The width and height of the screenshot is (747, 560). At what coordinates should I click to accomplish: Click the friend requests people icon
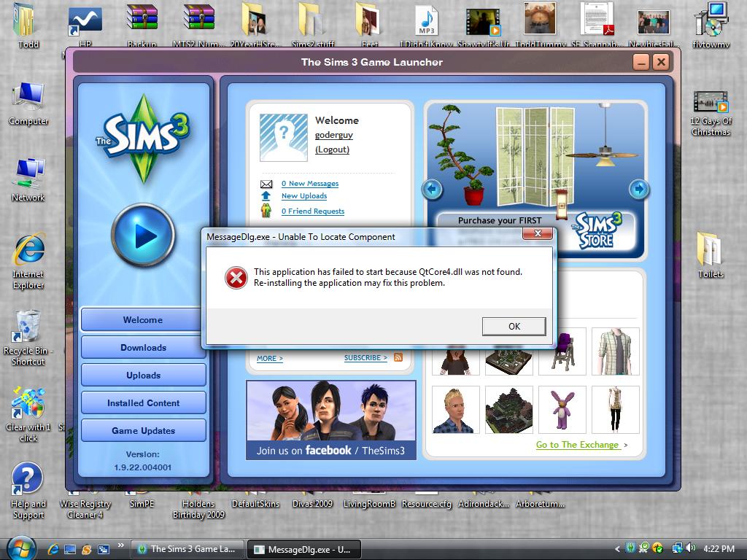(266, 211)
